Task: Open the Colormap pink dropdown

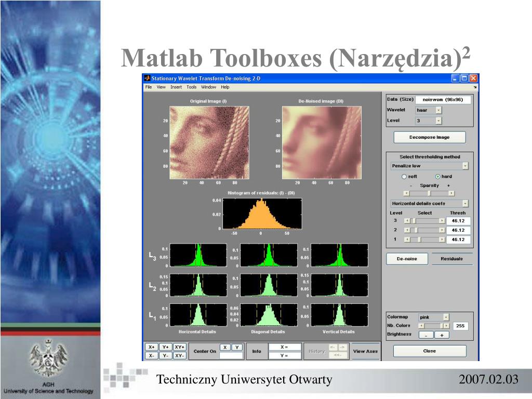Action: point(434,317)
